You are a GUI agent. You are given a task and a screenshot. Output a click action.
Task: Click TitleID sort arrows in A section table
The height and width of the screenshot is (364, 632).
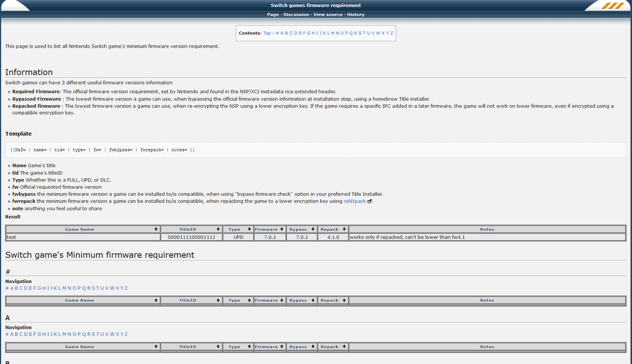click(x=218, y=347)
